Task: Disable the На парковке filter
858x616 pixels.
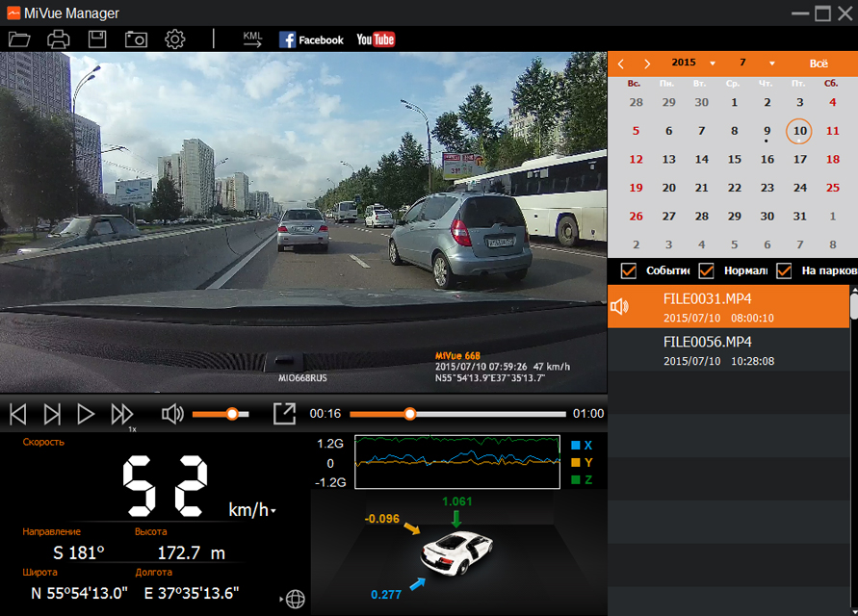Action: tap(784, 270)
